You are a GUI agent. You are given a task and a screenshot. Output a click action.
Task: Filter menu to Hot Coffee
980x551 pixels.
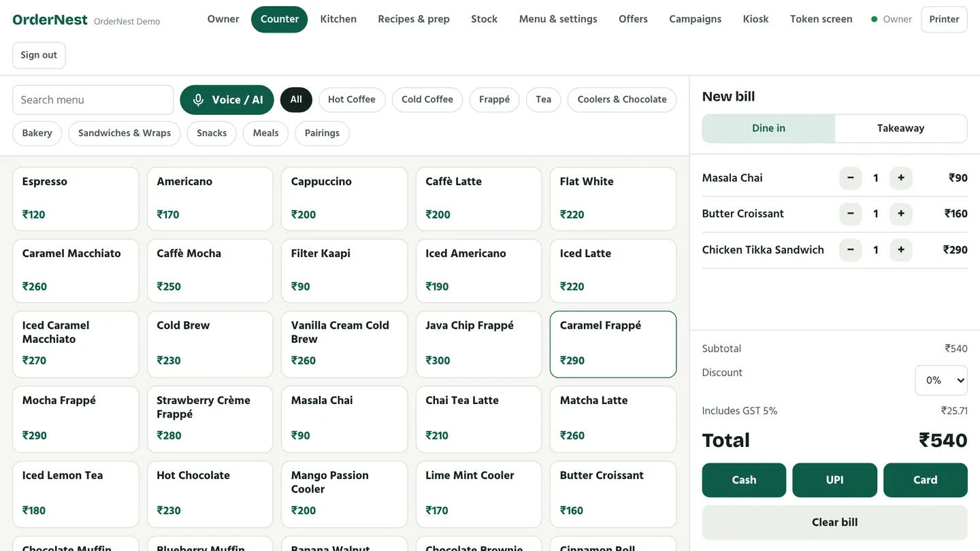coord(352,99)
